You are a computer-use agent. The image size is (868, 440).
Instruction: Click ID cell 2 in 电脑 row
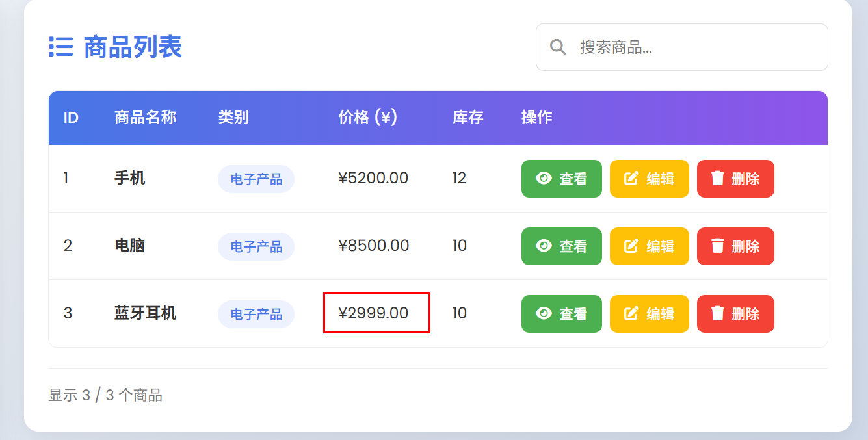coord(68,246)
